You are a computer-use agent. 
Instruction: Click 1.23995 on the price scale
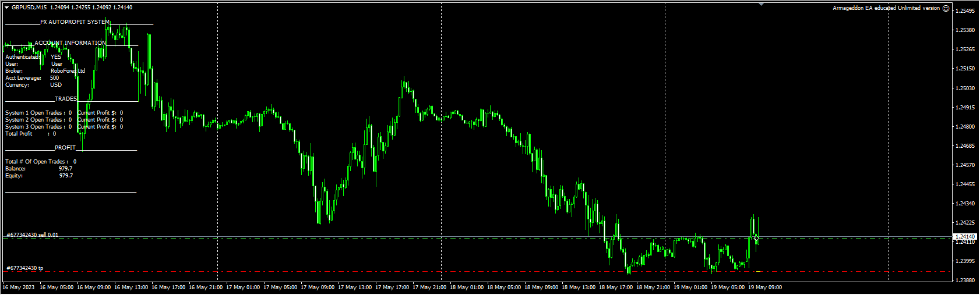coord(965,261)
